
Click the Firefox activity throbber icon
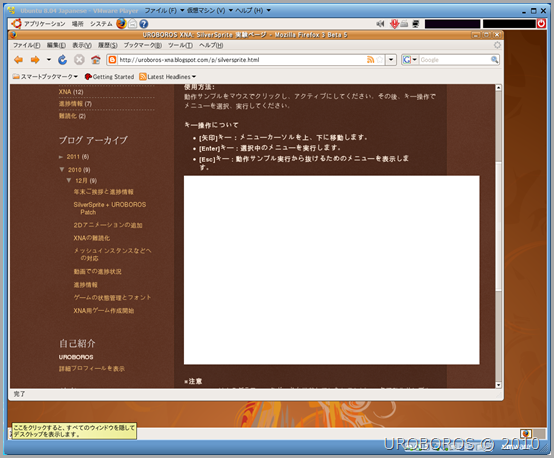(497, 45)
